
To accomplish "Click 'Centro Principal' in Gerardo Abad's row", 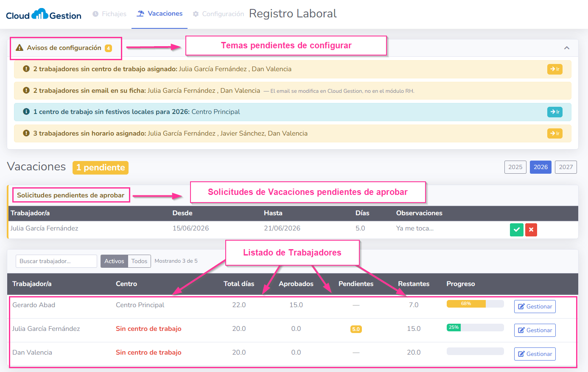I will click(x=140, y=305).
